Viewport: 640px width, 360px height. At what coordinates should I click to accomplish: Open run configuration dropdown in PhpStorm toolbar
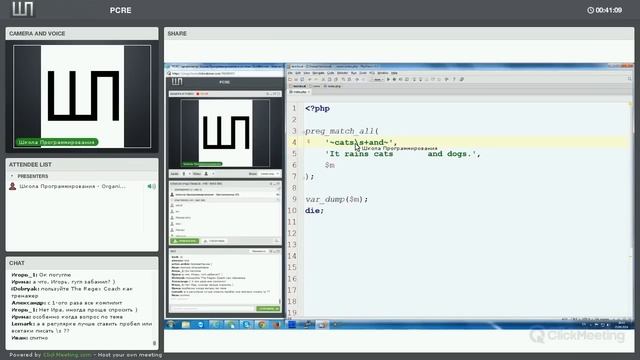377,80
